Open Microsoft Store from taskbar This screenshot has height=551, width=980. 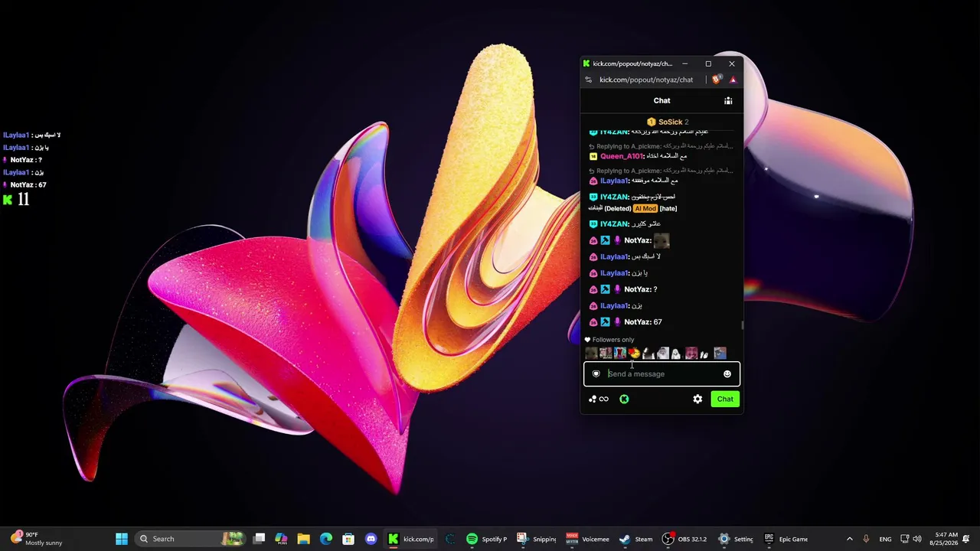pos(348,539)
